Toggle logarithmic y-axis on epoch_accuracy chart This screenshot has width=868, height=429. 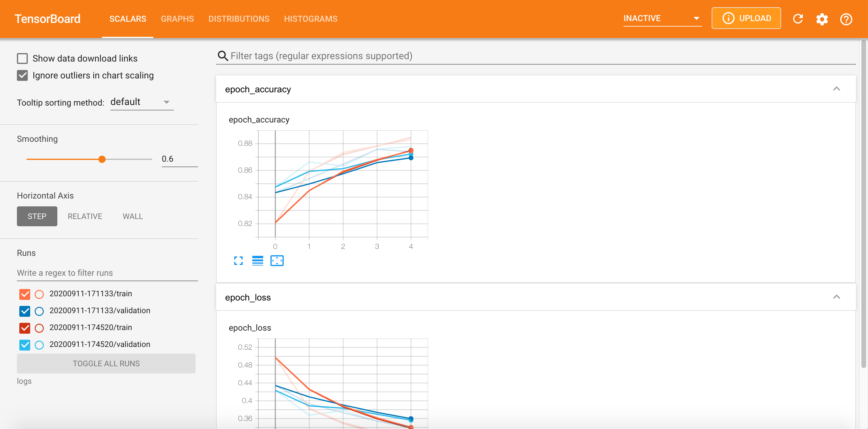click(257, 260)
